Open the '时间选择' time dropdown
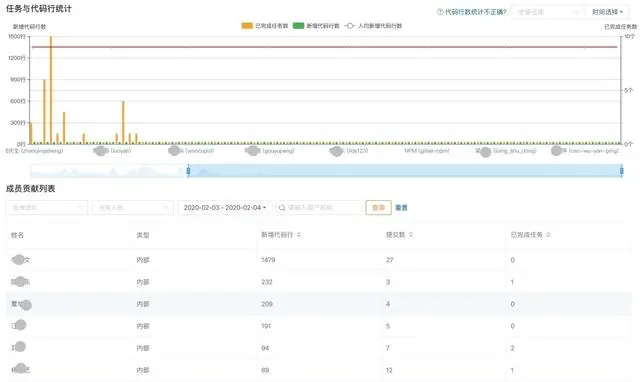640x382 pixels. 608,12
